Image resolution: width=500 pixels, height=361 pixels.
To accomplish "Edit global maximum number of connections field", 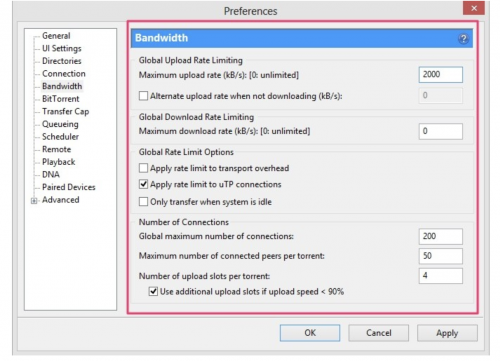I will pos(441,236).
